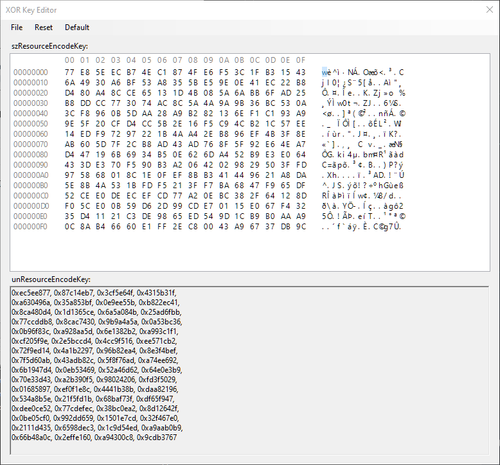Close the XOR Key Editor window
The image size is (500, 465).
coord(489,10)
